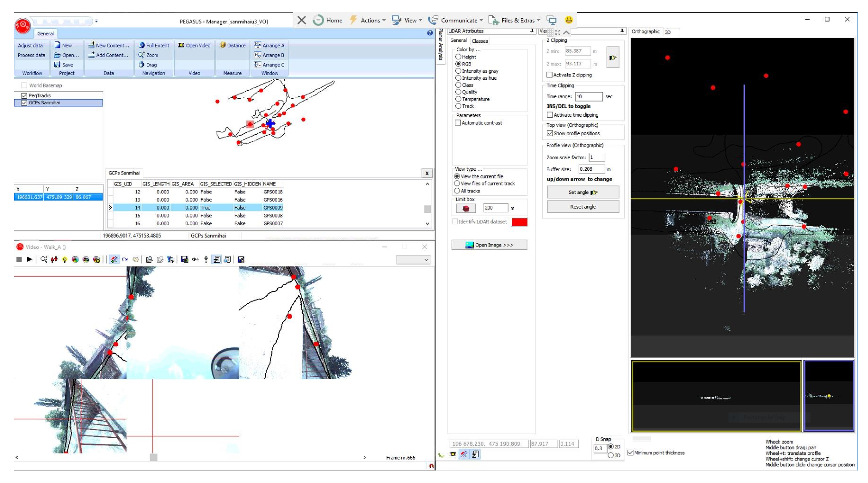Open the combo box in video toolbar
868x483 pixels.
click(413, 260)
